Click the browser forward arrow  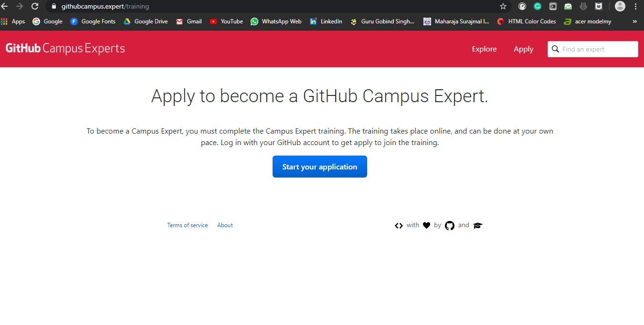(x=20, y=6)
